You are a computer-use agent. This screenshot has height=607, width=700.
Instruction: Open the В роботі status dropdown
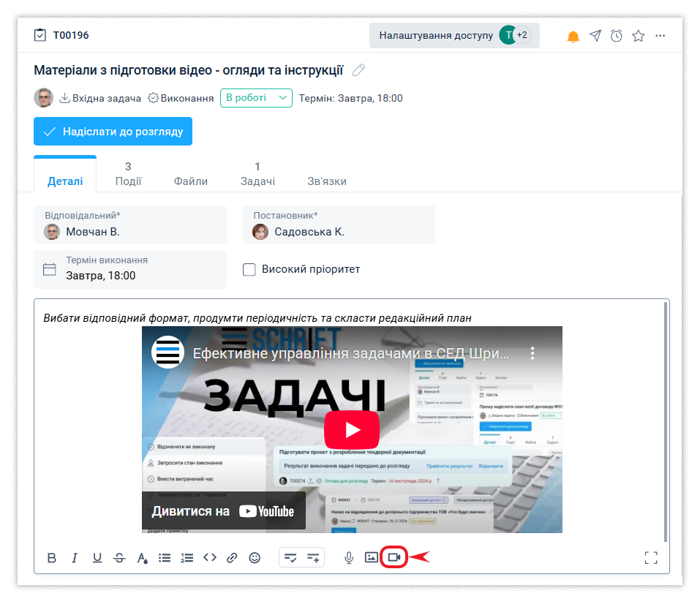tap(256, 98)
